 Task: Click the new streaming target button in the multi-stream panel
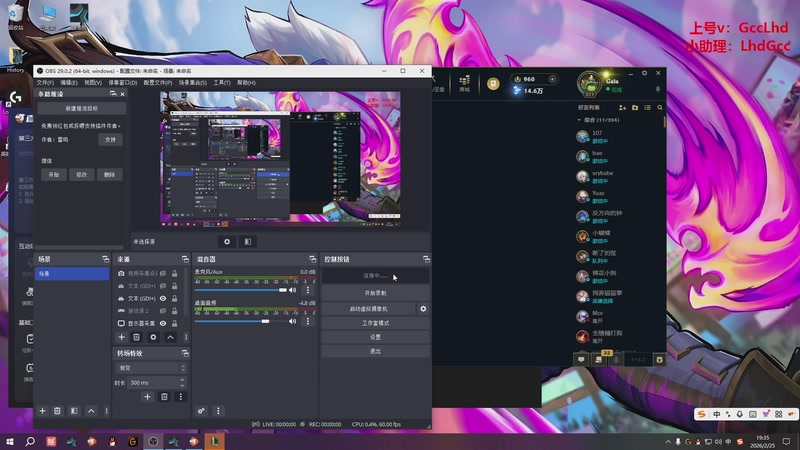click(x=82, y=108)
